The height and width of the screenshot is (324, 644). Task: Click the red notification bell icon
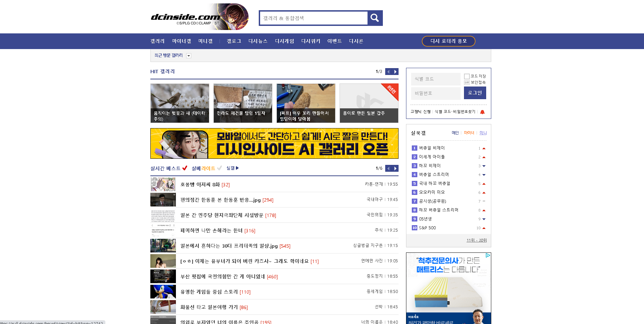[x=483, y=111]
